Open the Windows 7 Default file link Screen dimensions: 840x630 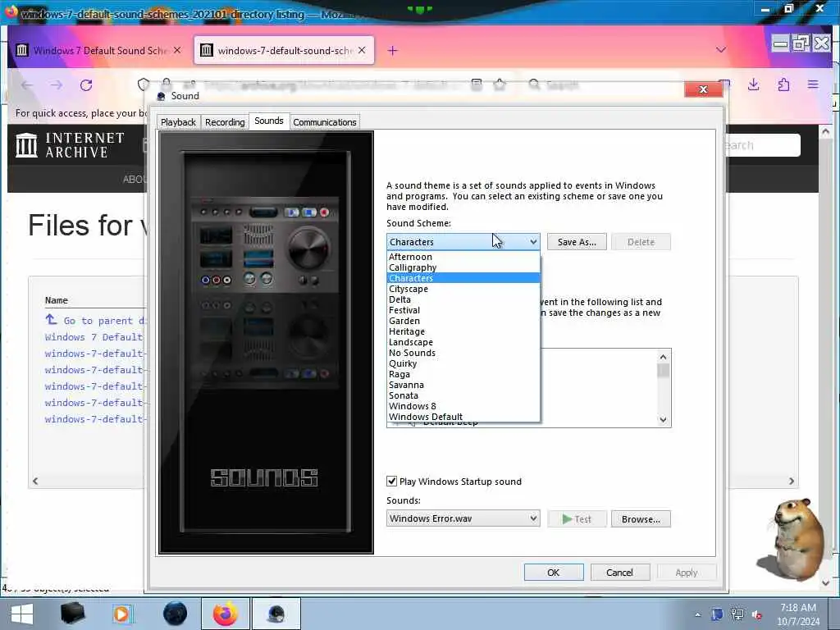click(94, 337)
